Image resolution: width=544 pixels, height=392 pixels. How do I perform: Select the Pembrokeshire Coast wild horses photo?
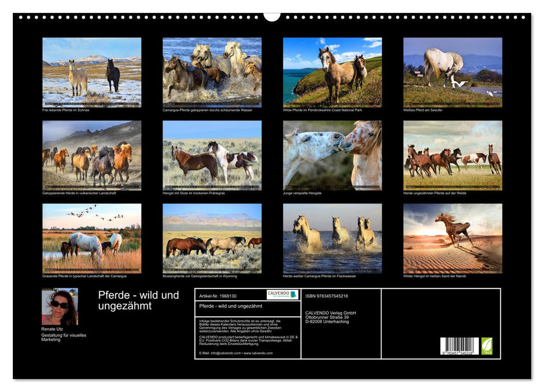[x=332, y=72]
